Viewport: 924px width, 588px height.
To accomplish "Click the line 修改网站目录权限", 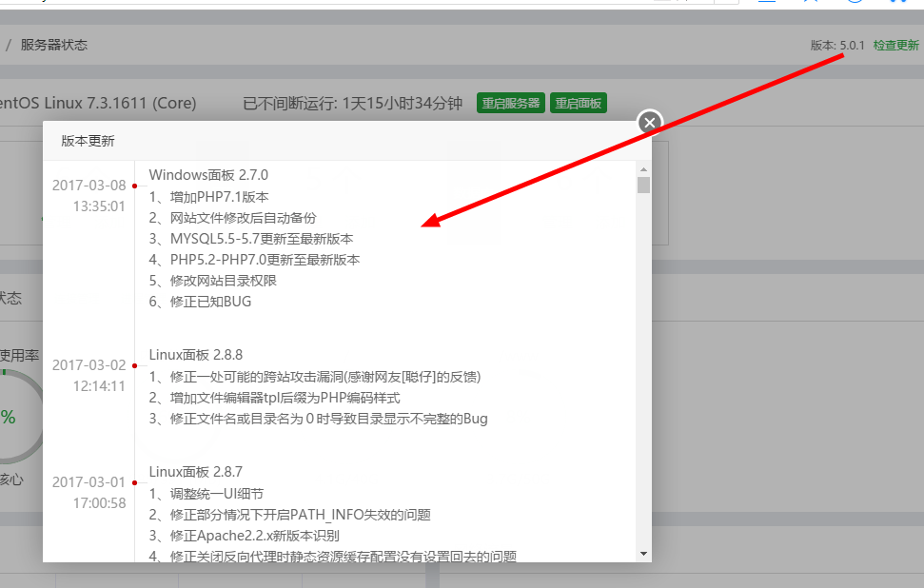I will (213, 281).
